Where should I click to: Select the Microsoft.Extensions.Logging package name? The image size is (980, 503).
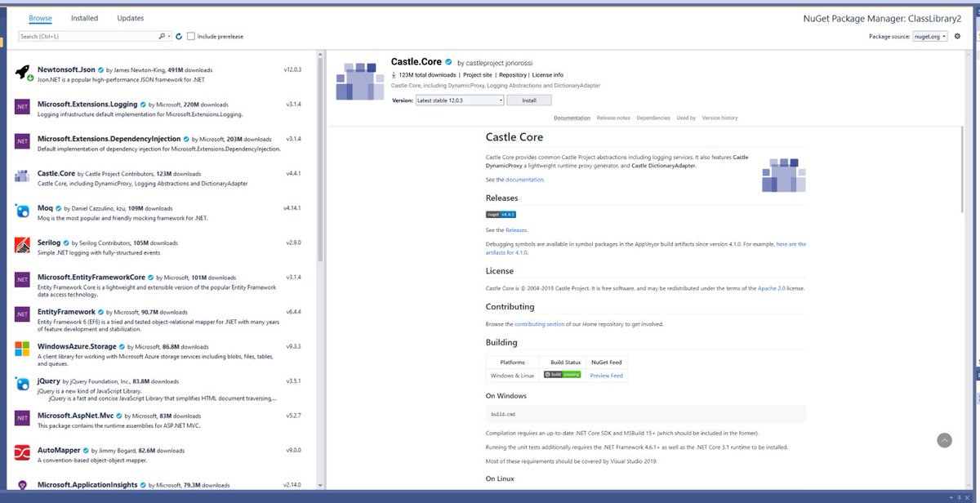coord(87,105)
